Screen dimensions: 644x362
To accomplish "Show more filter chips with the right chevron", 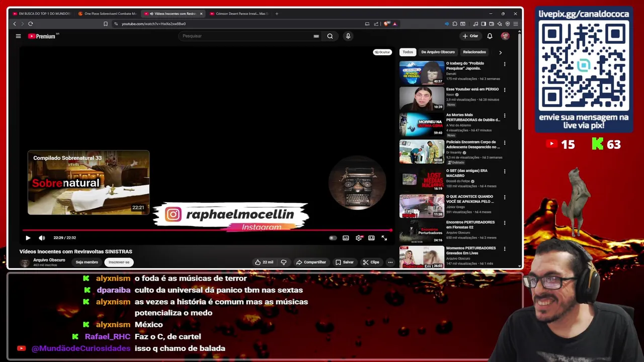I will tap(500, 52).
